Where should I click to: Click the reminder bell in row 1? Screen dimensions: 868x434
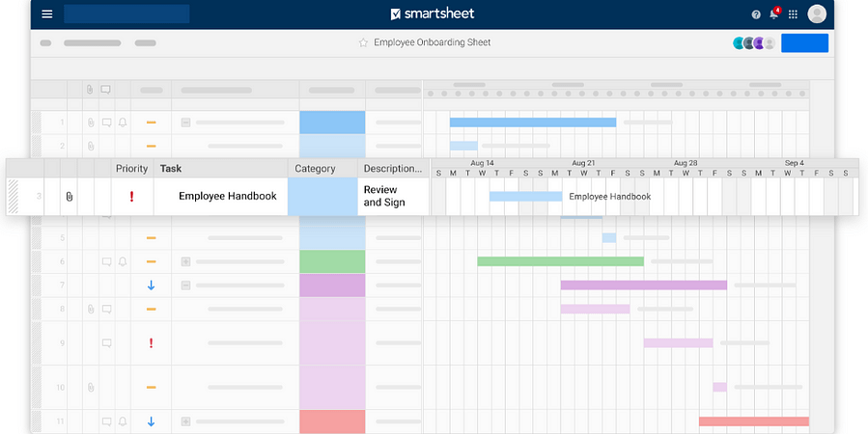click(123, 122)
